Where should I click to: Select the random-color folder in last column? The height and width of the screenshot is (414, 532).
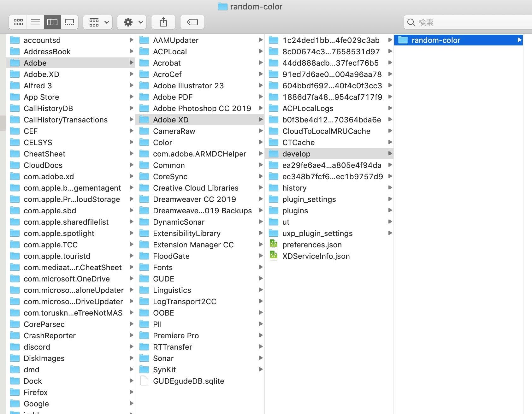tap(458, 40)
